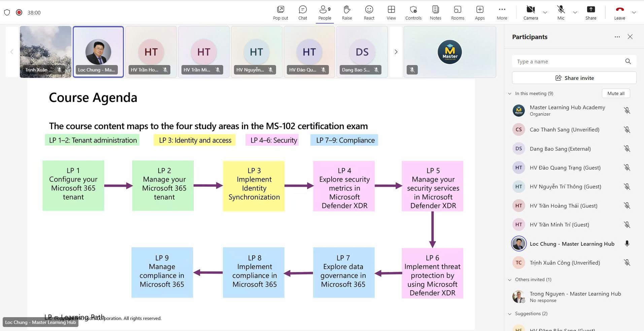Screen dimensions: 644x331
Task: Turn on the Camera
Action: pyautogui.click(x=531, y=13)
